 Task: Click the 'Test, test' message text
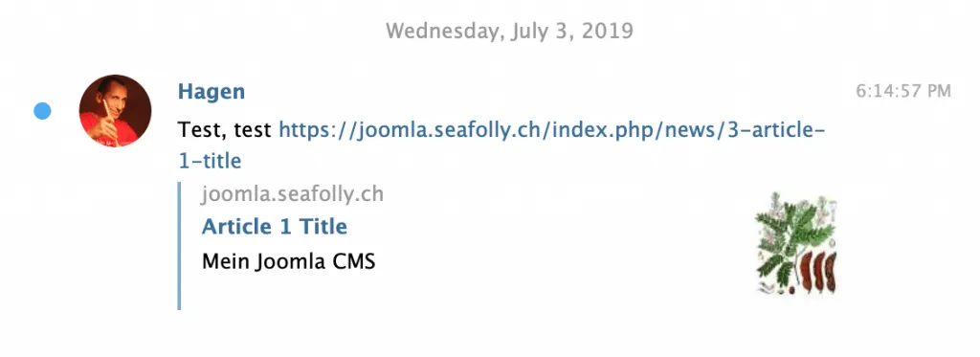(224, 130)
